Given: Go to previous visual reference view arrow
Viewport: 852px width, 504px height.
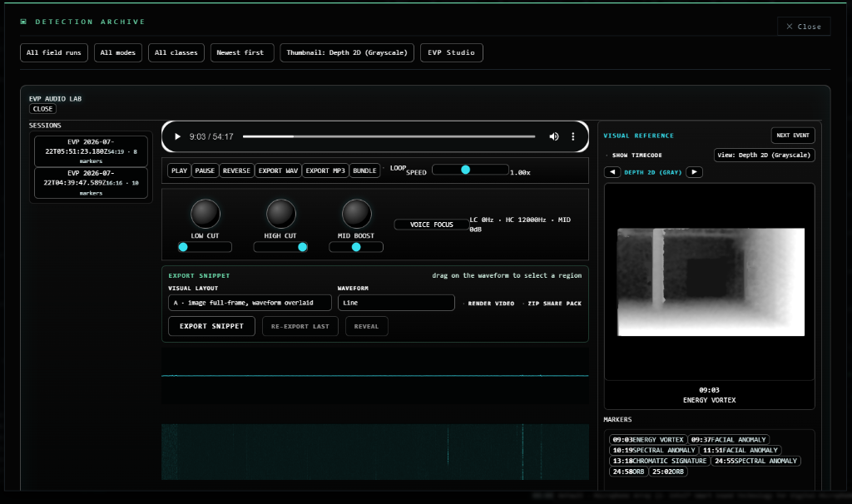Looking at the screenshot, I should point(612,172).
